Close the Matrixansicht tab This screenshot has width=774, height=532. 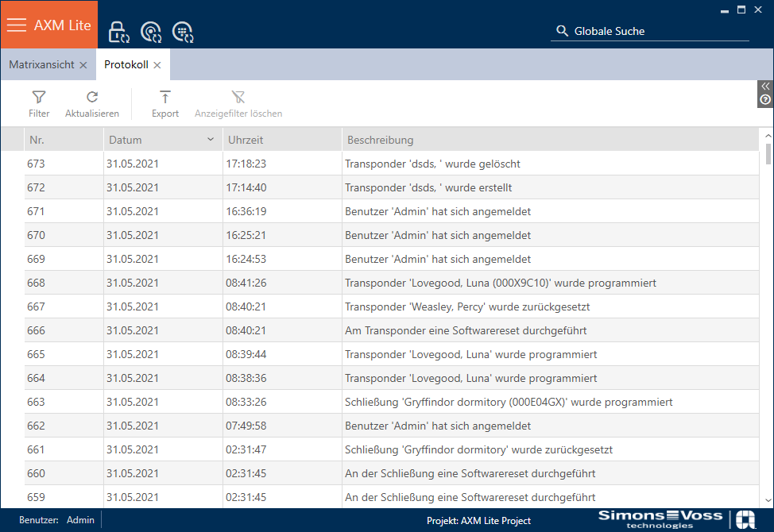(x=83, y=65)
